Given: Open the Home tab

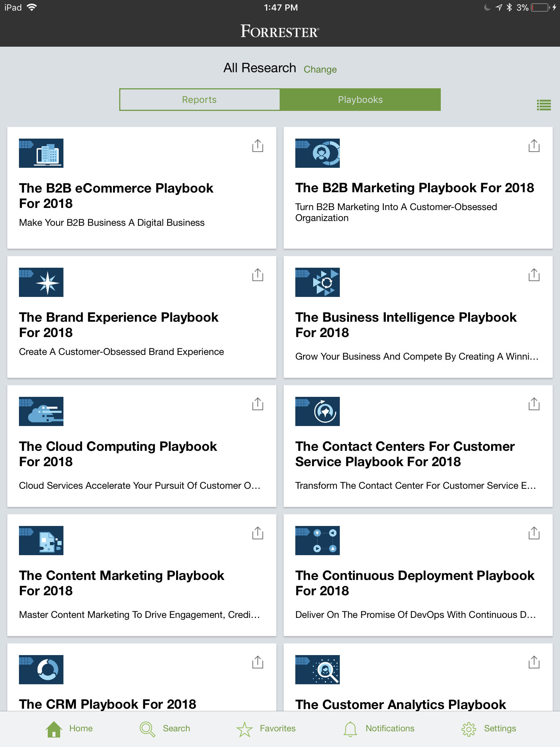Looking at the screenshot, I should [69, 728].
